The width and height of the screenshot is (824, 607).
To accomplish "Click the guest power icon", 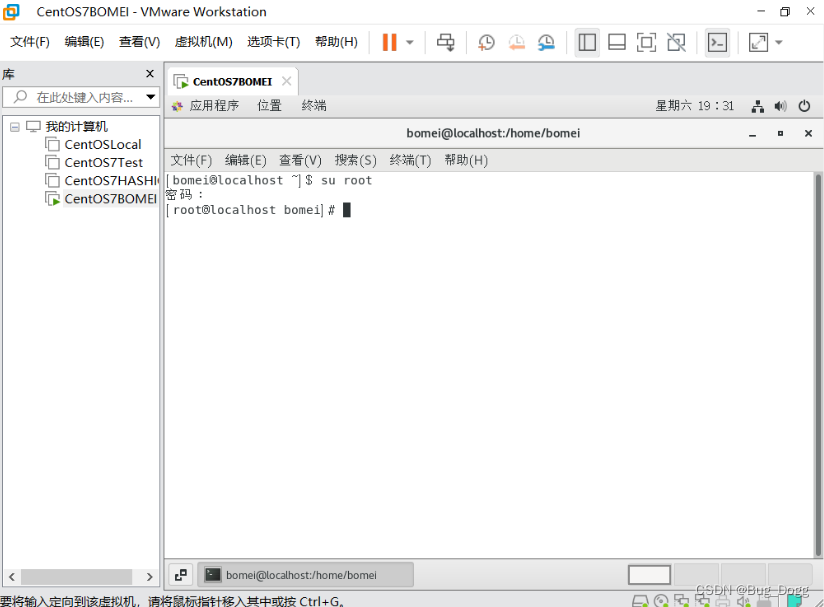I will 804,106.
